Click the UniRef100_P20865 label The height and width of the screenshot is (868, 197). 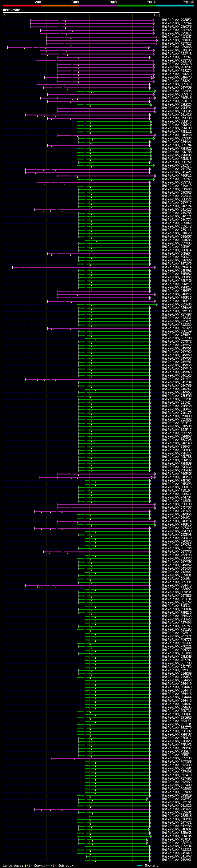click(177, 47)
